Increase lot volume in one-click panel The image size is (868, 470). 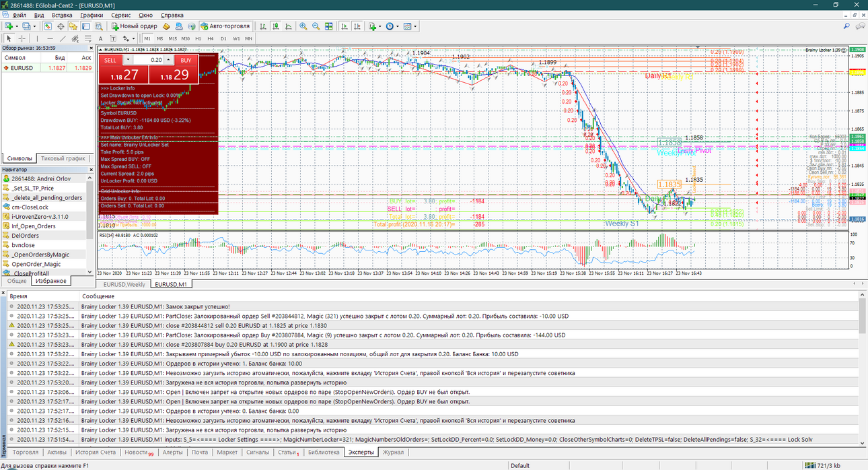pos(167,60)
